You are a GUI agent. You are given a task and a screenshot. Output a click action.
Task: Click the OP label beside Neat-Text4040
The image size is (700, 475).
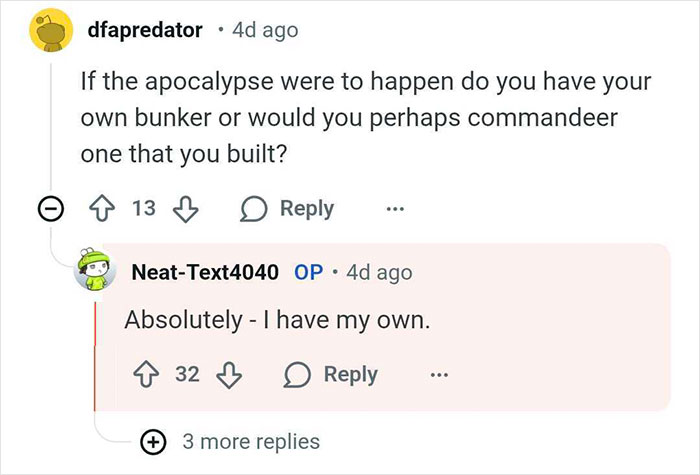[308, 272]
